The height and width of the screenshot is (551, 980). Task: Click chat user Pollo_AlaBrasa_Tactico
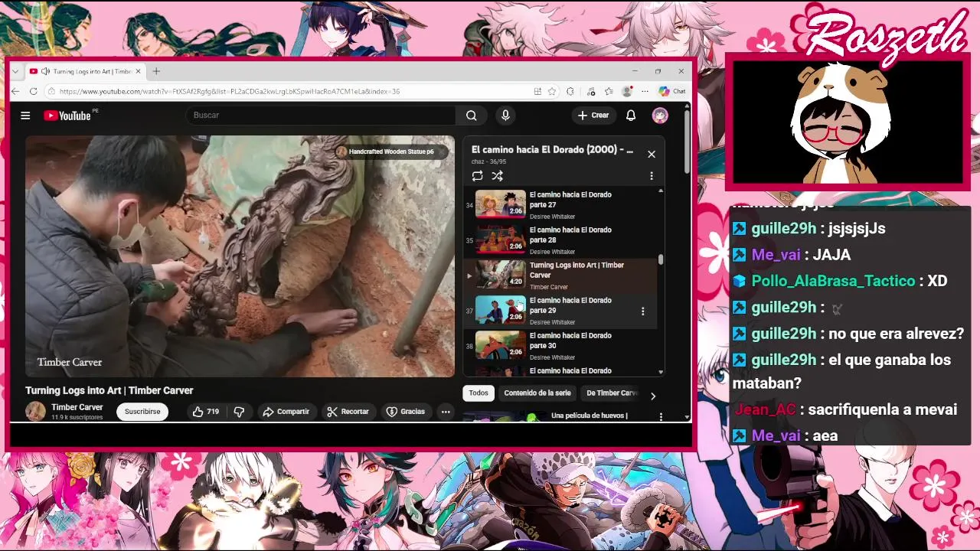coord(833,281)
